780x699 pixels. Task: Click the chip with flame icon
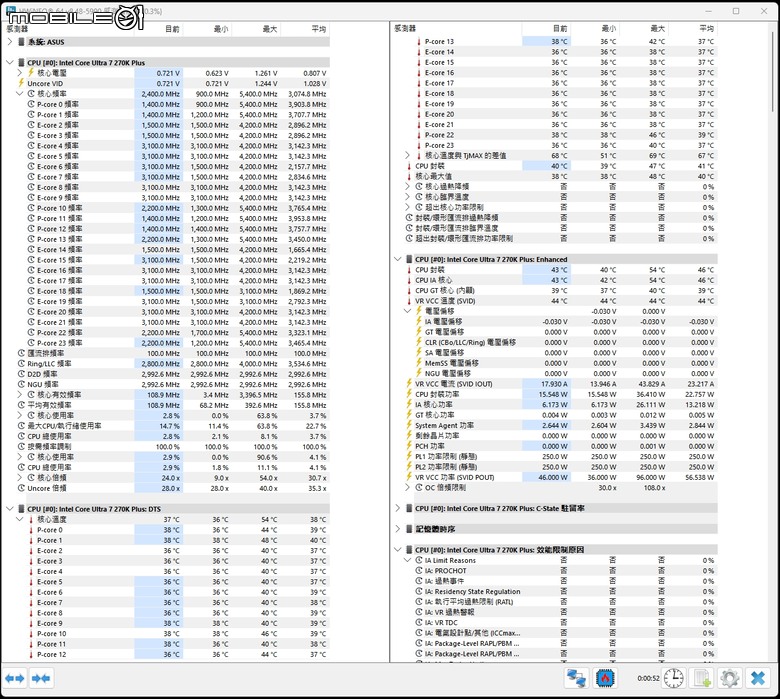(605, 678)
